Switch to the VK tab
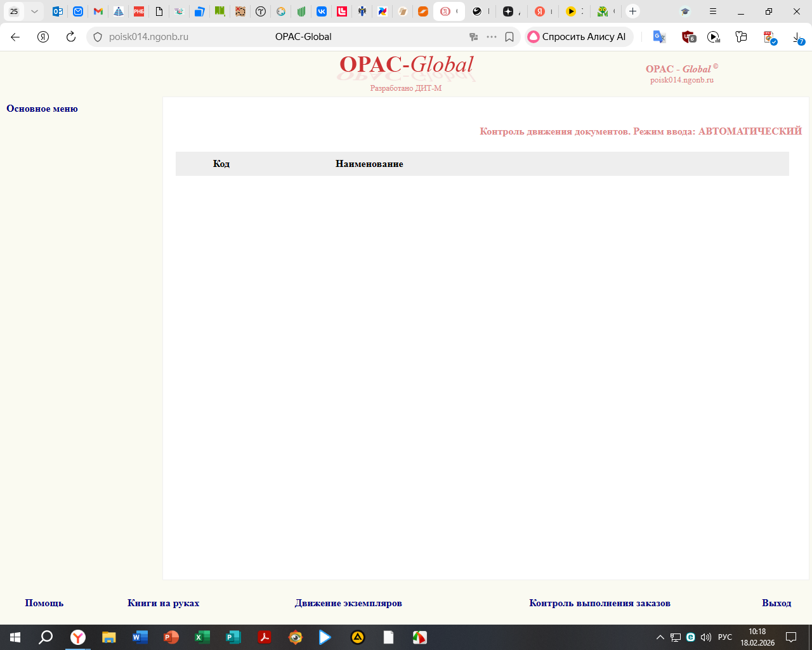Screen dimensions: 812x650 pyautogui.click(x=322, y=11)
